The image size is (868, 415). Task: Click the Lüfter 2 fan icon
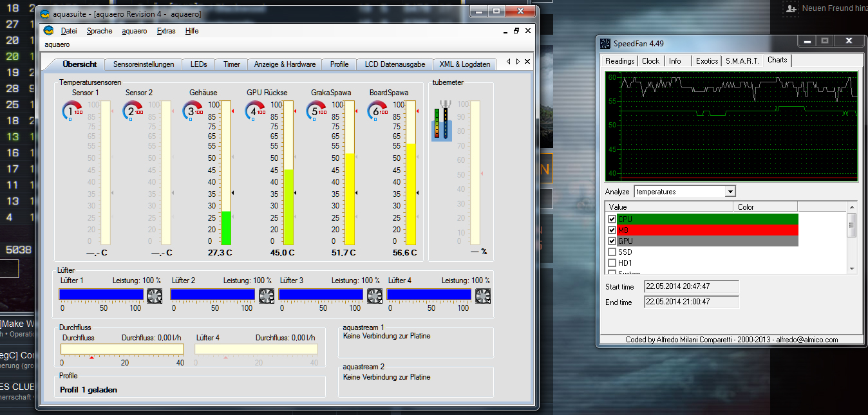(267, 295)
